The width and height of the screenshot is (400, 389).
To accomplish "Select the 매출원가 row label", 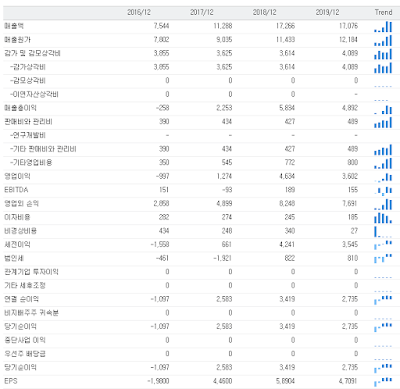I will tap(17, 40).
